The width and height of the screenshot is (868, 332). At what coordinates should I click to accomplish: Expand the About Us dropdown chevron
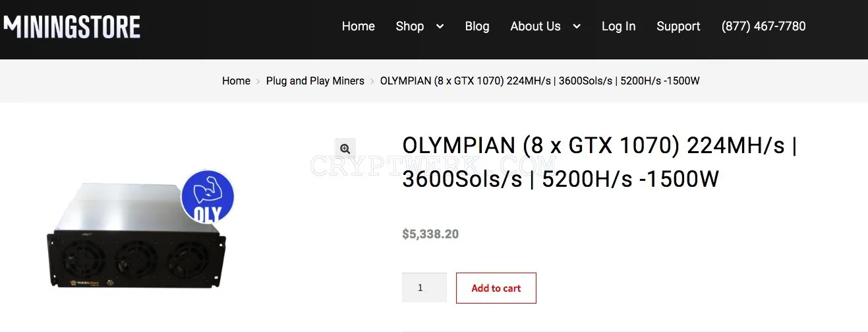click(x=577, y=26)
